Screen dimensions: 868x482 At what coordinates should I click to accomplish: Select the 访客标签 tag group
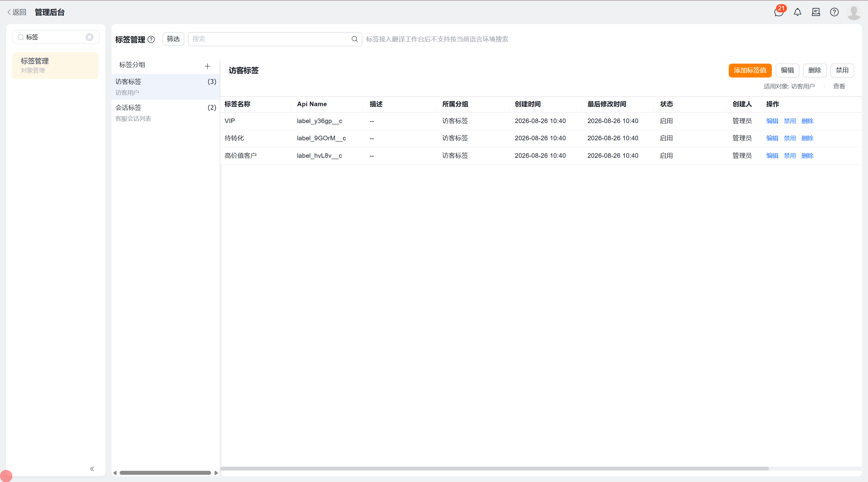pos(165,87)
